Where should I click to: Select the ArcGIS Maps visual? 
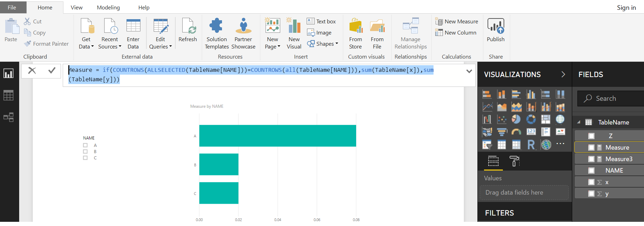[545, 144]
